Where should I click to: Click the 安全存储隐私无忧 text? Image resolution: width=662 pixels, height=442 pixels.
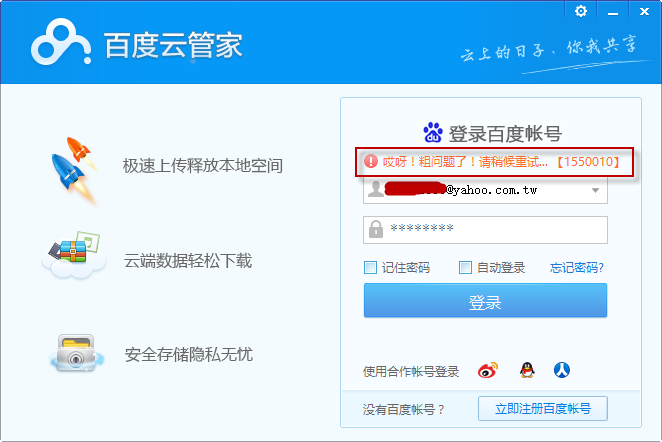pos(189,354)
